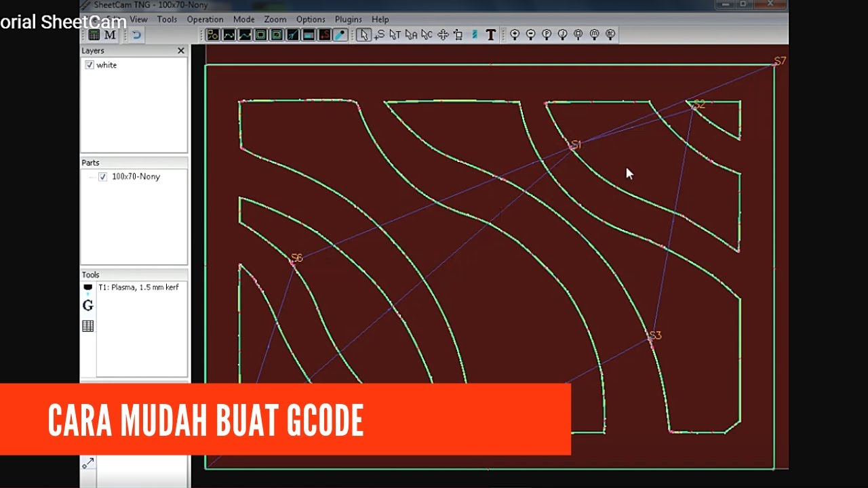Add new plasma tool icon in Tools panel
868x488 pixels.
(87, 289)
